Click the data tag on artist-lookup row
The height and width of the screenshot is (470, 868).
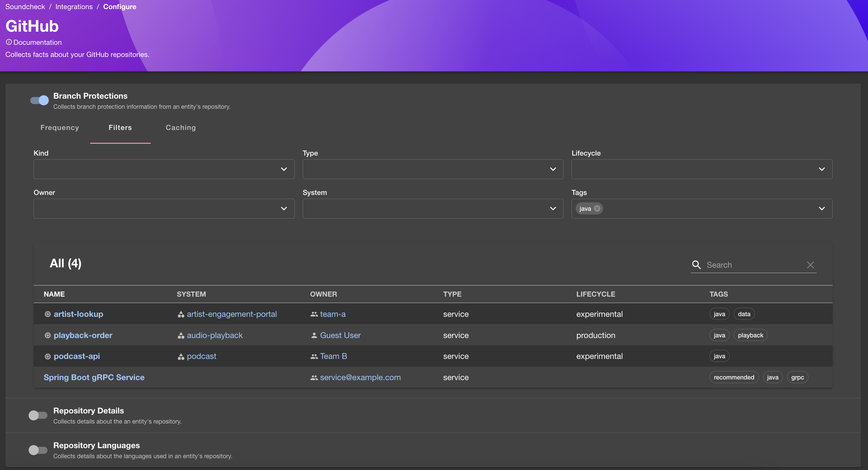(x=744, y=314)
